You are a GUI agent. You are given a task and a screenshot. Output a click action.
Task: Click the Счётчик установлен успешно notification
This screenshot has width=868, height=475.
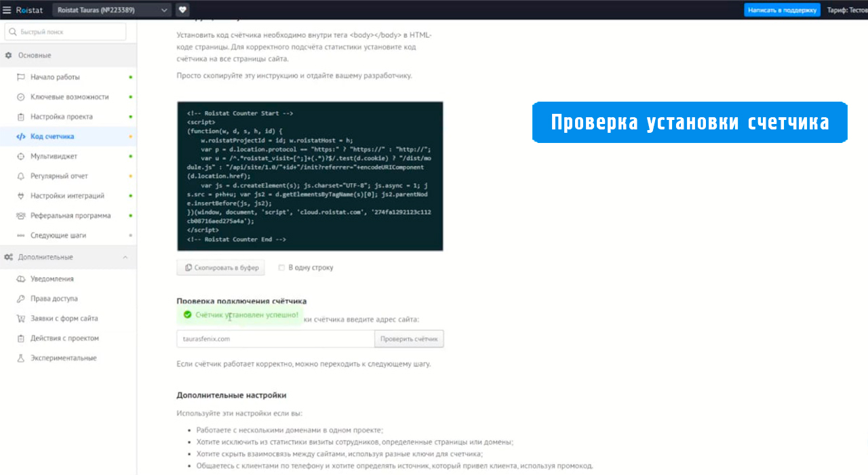pyautogui.click(x=241, y=315)
